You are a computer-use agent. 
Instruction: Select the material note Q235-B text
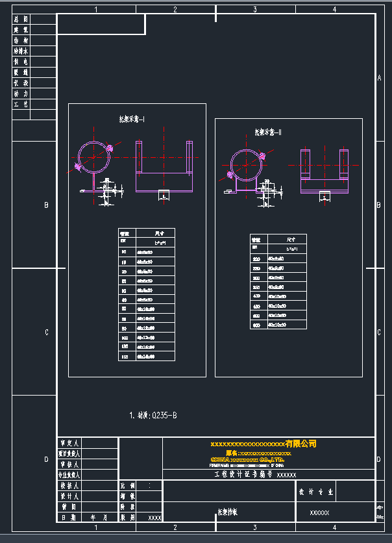coord(153,415)
